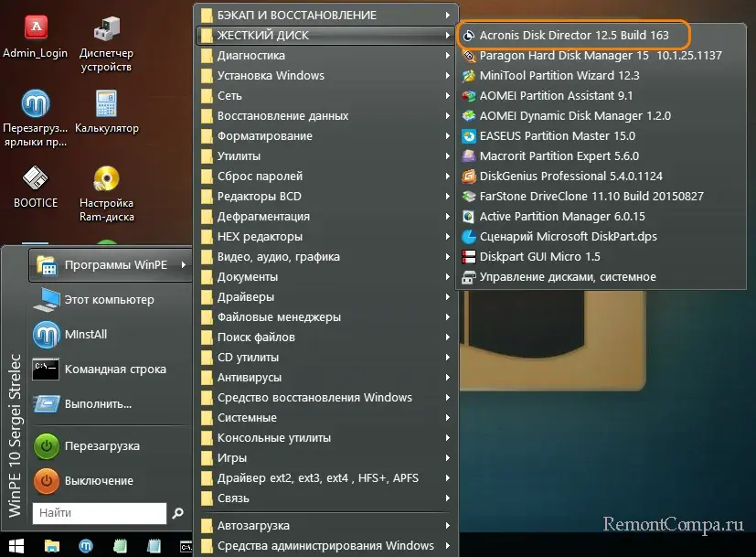This screenshot has width=756, height=557.
Task: Click the orange Выключение power button
Action: (47, 481)
